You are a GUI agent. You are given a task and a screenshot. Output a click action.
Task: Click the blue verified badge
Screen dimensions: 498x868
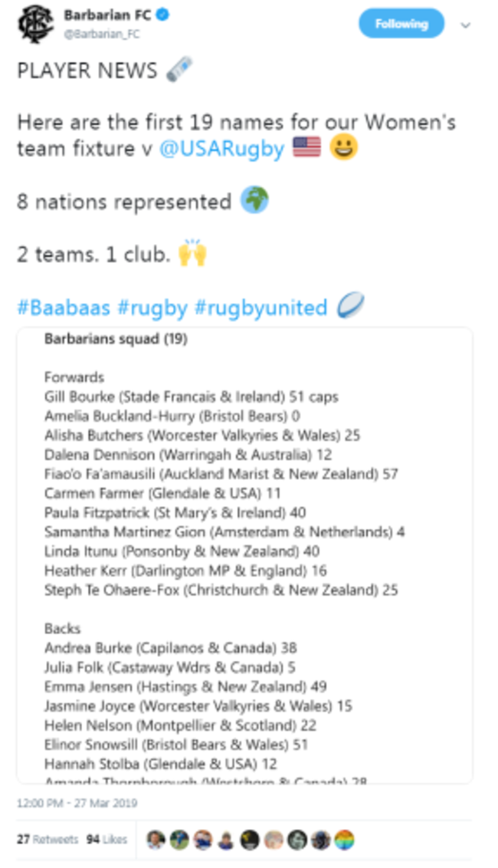(x=162, y=15)
